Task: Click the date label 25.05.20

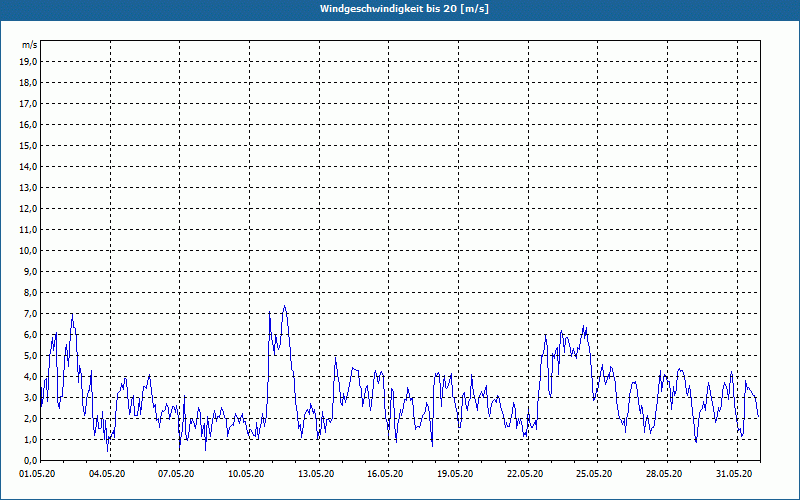Action: (x=594, y=474)
